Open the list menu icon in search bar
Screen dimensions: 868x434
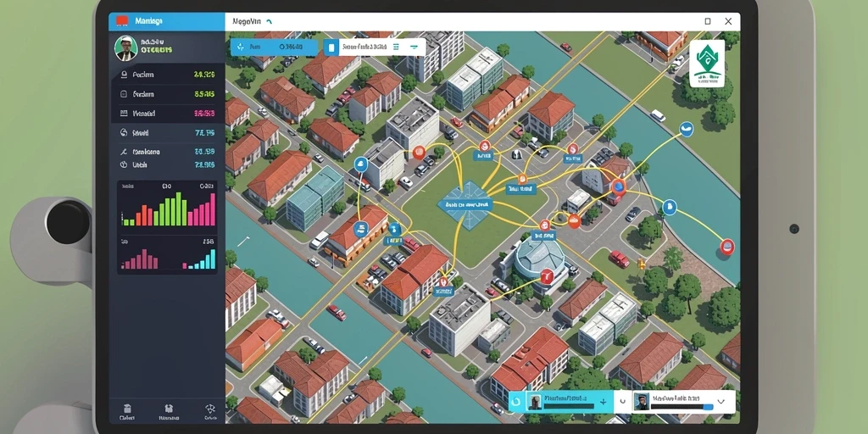[x=396, y=47]
